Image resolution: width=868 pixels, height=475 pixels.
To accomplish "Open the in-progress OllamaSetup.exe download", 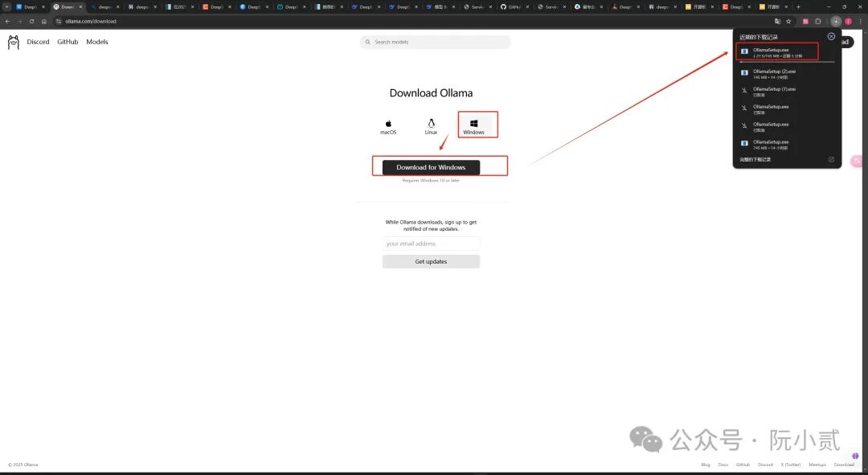I will click(x=777, y=52).
